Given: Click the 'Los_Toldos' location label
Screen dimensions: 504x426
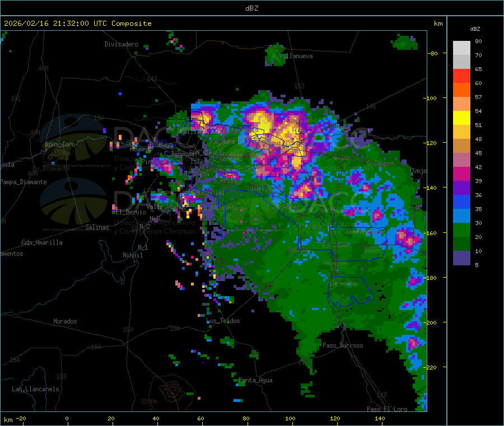Looking at the screenshot, I should coord(223,321).
